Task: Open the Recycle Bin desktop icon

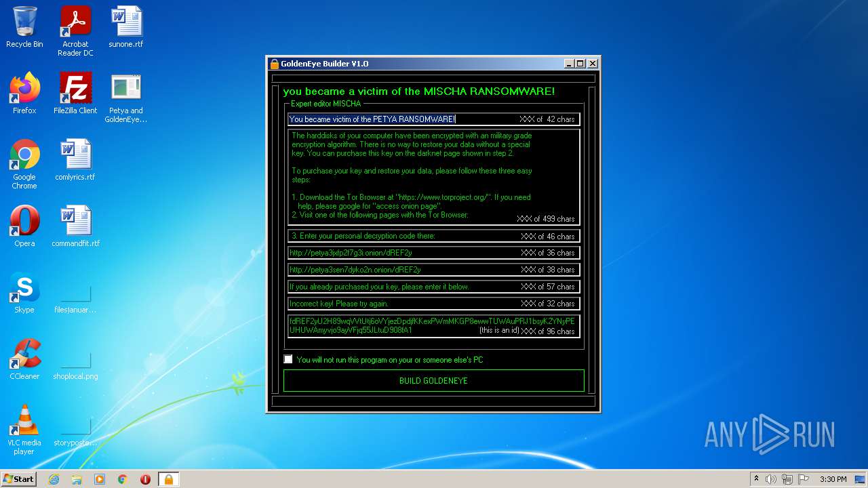Action: pos(24,27)
